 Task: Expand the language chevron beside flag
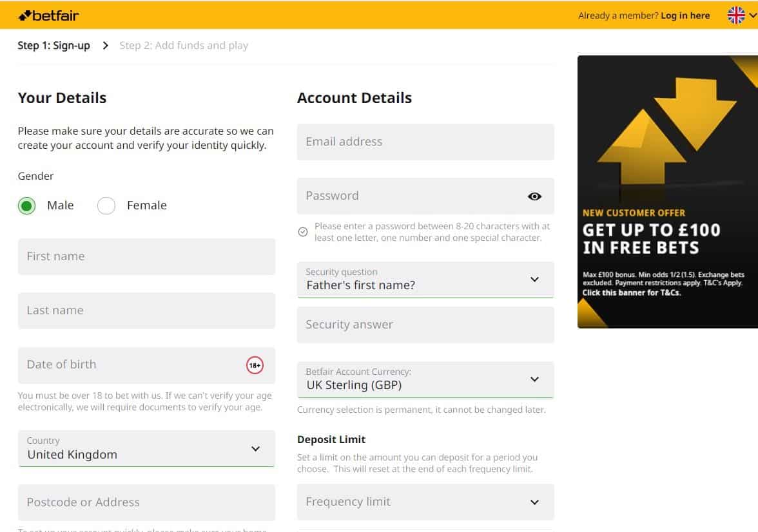point(753,15)
